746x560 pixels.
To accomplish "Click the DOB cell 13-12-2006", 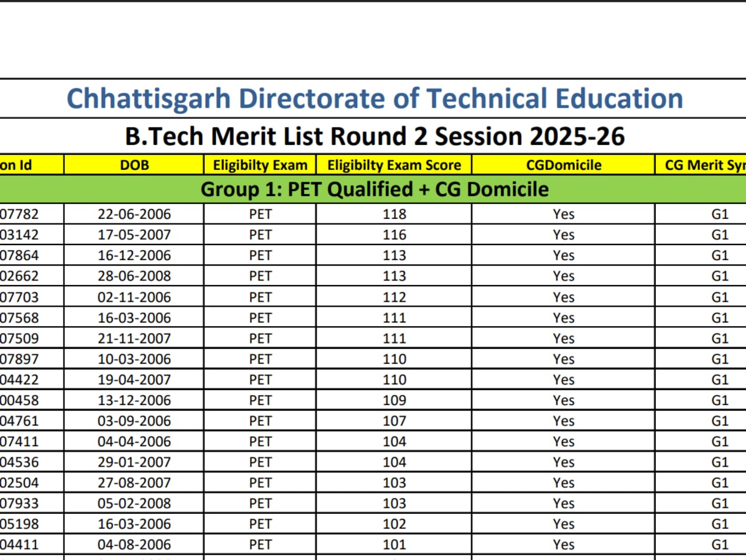I will pyautogui.click(x=134, y=400).
